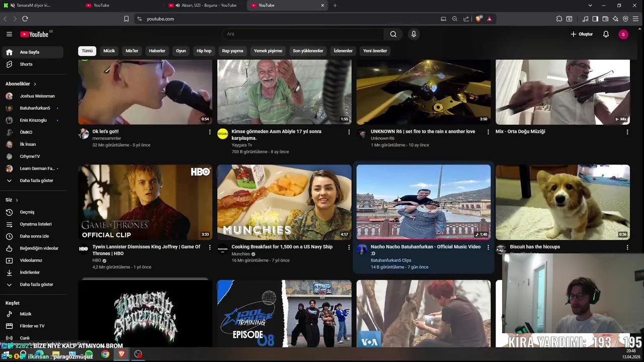Screen dimensions: 644x362
Task: Open Brave VPN shield icon
Action: click(625, 19)
